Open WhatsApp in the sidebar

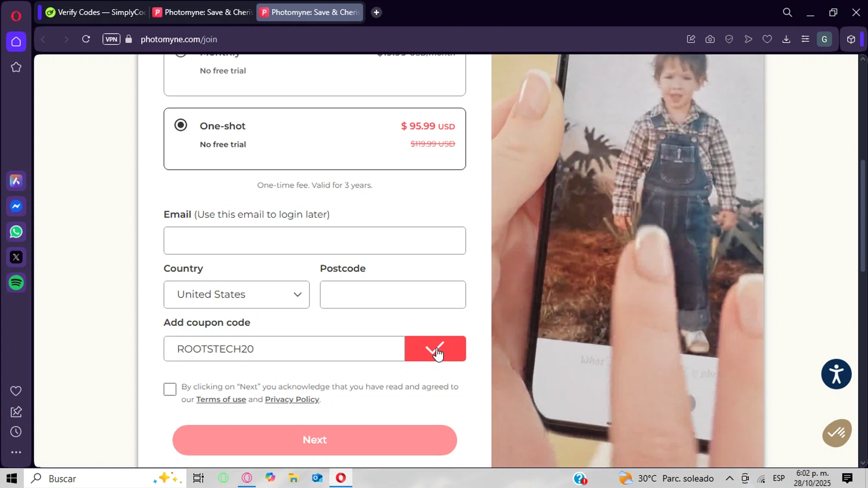[16, 232]
